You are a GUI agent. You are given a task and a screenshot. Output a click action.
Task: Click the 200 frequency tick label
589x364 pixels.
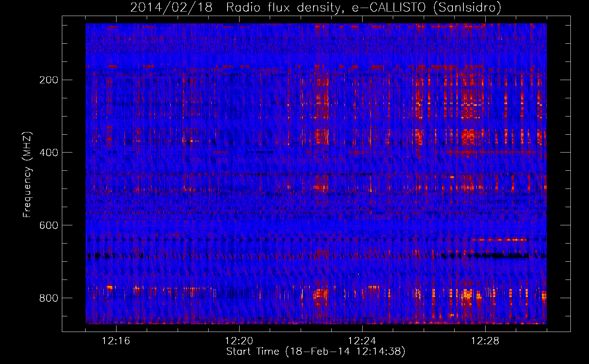pos(48,80)
